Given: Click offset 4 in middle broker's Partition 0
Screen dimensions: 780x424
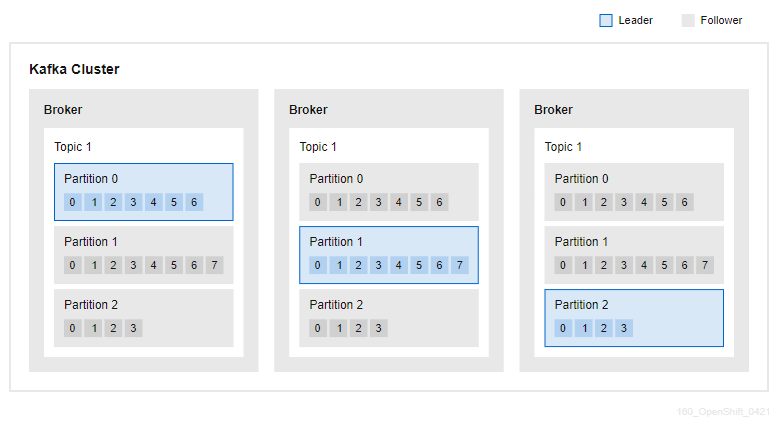Looking at the screenshot, I should tap(398, 202).
